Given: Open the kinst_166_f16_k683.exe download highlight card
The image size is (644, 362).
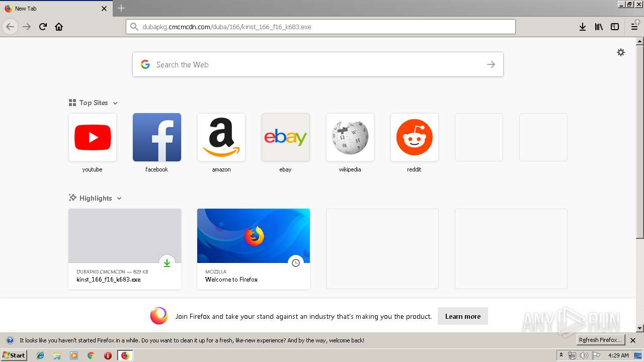Looking at the screenshot, I should point(125,249).
